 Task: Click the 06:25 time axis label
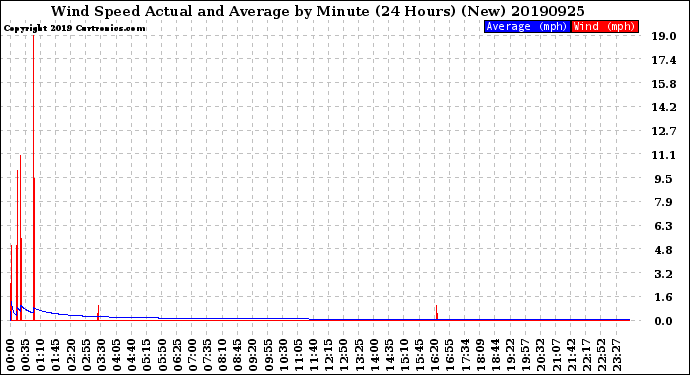click(177, 355)
